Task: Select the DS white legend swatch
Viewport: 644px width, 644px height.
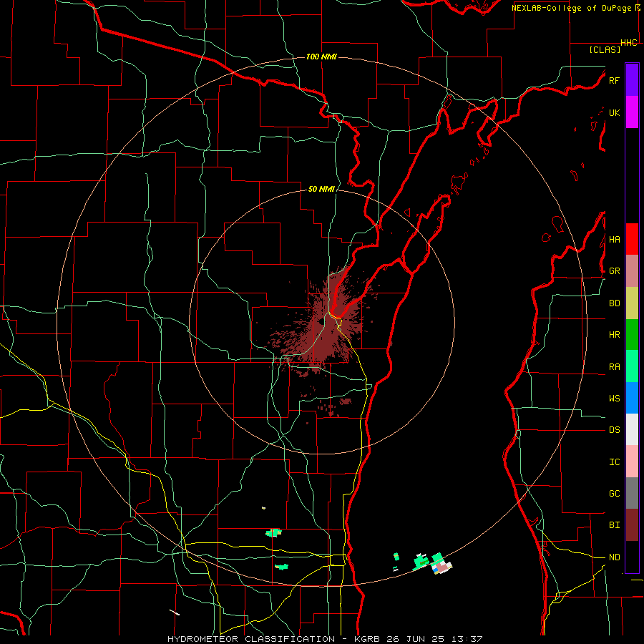Action: click(x=632, y=429)
